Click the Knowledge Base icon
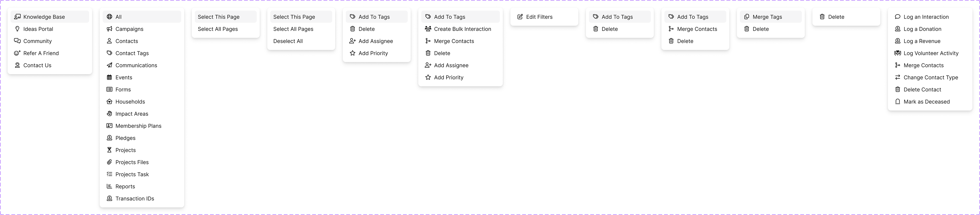Image resolution: width=980 pixels, height=215 pixels. [17, 17]
